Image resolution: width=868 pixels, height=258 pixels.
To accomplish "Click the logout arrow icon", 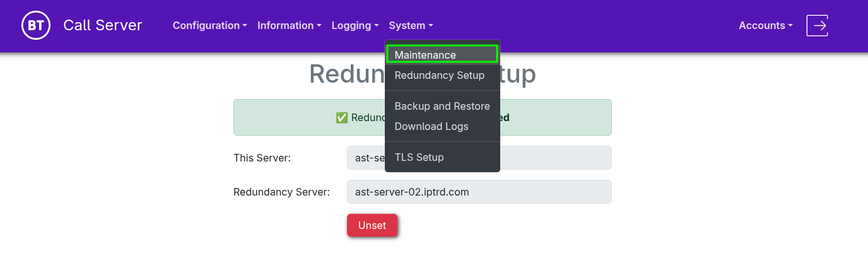I will [x=817, y=25].
